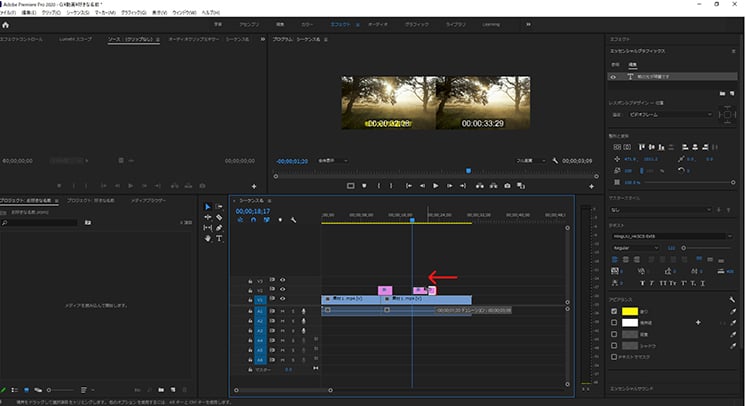This screenshot has height=406, width=750.
Task: Switch to Media Browser tab
Action: tap(149, 200)
